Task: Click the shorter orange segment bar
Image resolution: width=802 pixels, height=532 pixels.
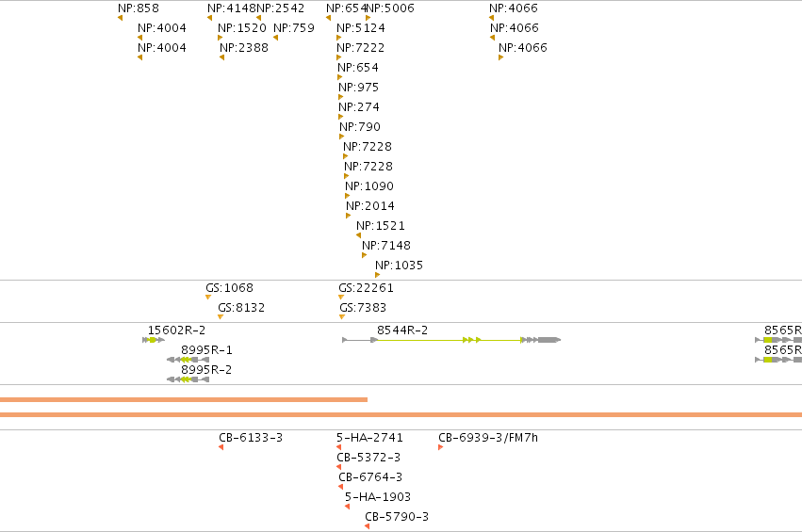Action: click(184, 399)
